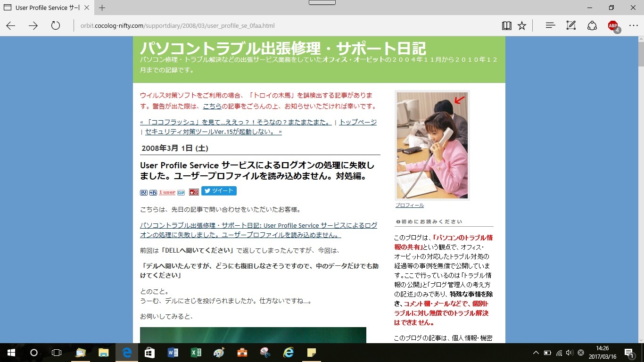Make a Web Note pen icon

[571, 25]
